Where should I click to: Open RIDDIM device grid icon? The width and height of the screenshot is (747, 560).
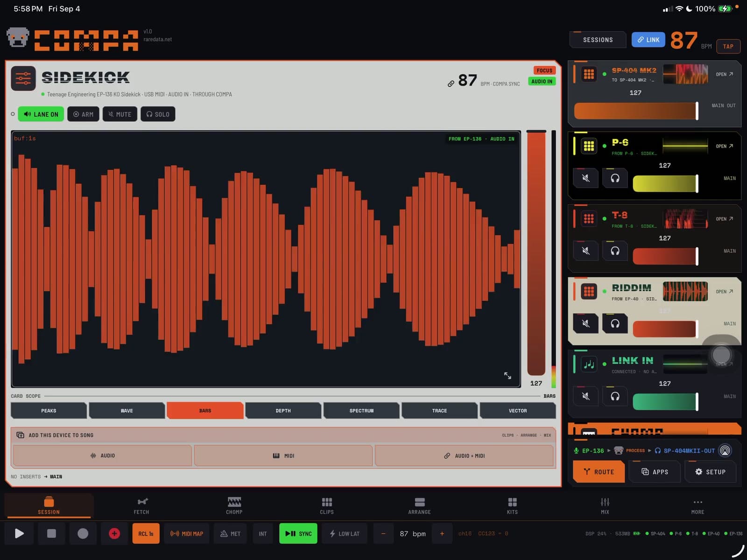(589, 292)
